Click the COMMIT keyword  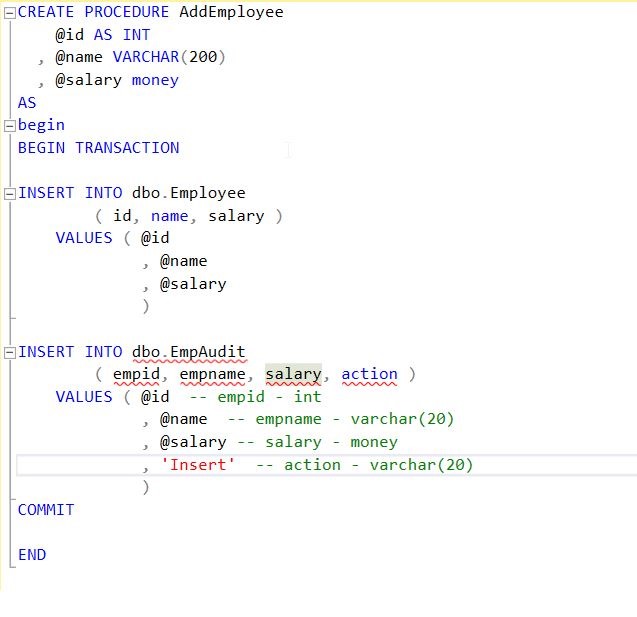pos(46,509)
